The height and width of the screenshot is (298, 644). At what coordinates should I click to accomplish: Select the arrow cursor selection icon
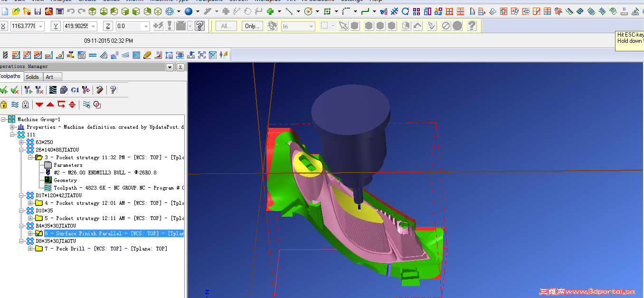[x=343, y=26]
